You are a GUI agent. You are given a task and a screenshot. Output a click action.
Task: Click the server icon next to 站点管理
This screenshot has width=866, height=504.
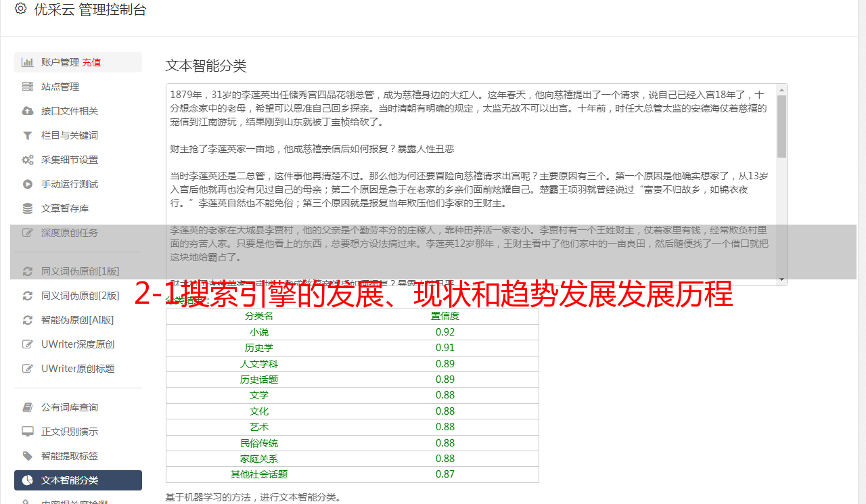pyautogui.click(x=28, y=87)
